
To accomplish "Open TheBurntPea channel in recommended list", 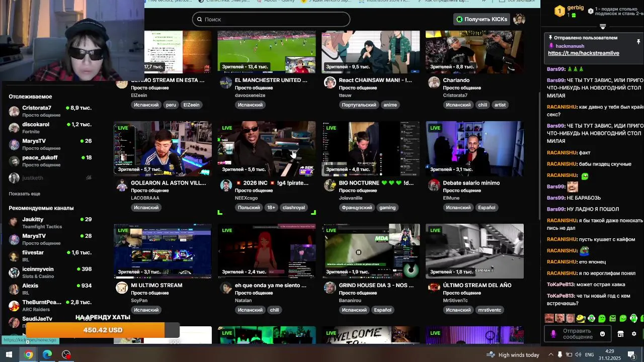I will 50,306.
